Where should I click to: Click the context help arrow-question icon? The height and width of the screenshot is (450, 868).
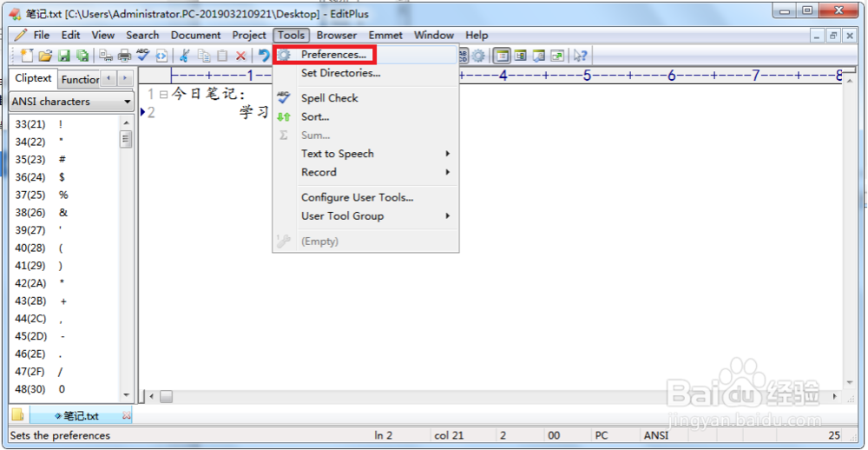(x=581, y=56)
